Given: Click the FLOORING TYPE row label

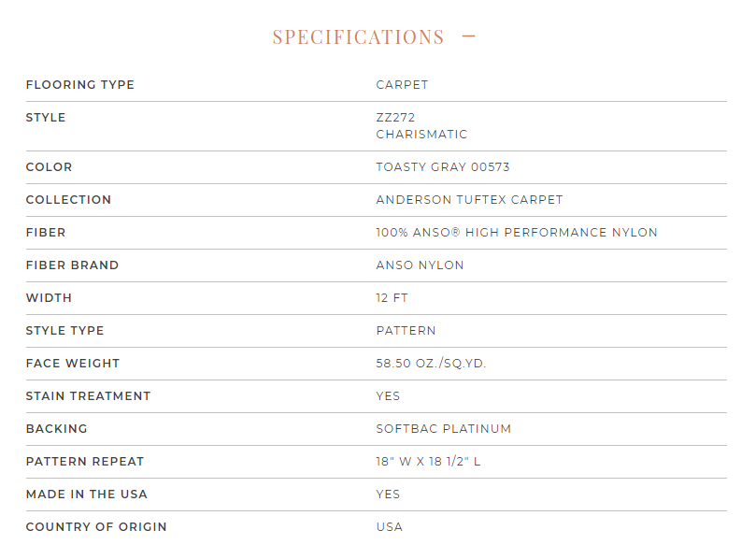Looking at the screenshot, I should (80, 85).
